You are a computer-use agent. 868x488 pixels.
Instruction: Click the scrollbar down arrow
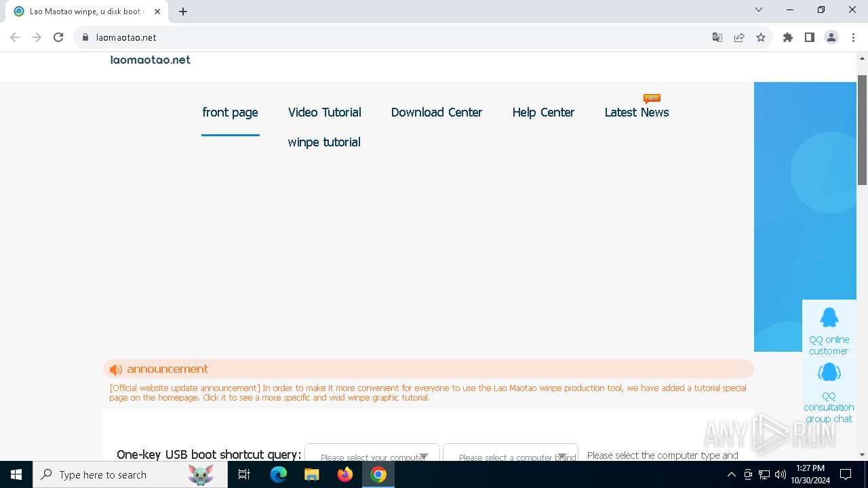862,455
